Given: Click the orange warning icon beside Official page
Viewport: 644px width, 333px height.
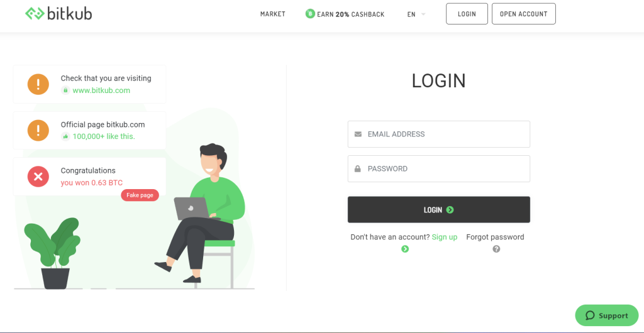Looking at the screenshot, I should tap(38, 131).
